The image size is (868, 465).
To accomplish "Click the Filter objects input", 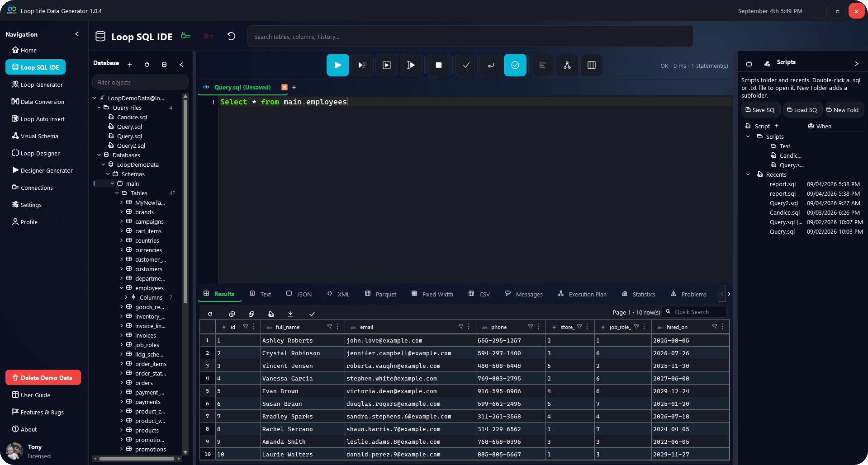I will click(x=140, y=82).
